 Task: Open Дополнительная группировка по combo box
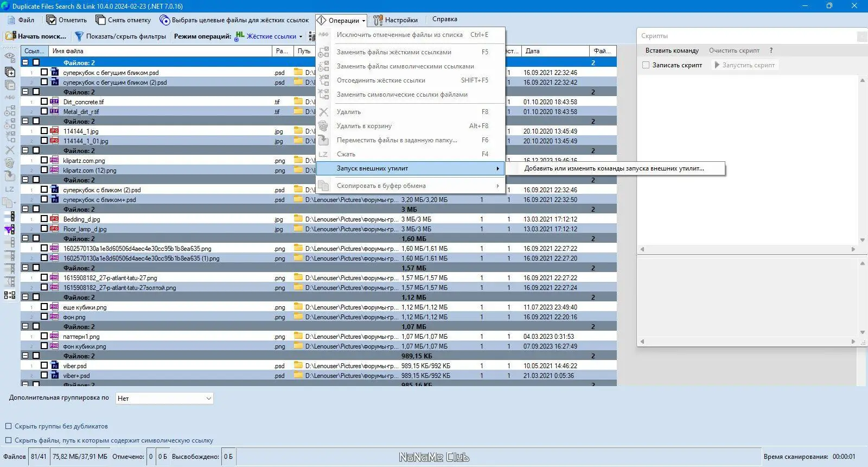coord(164,399)
